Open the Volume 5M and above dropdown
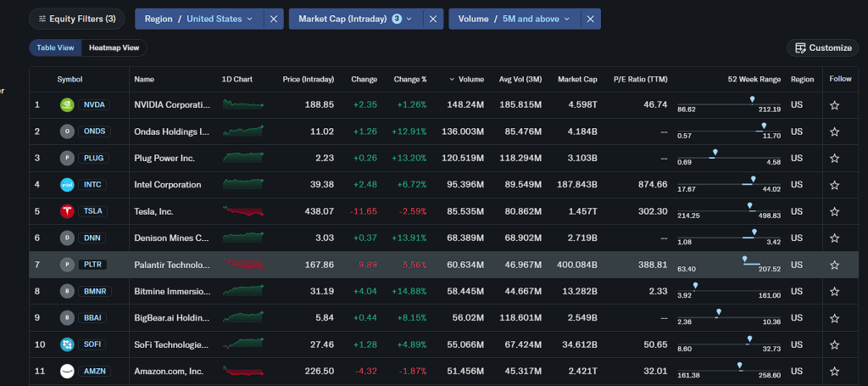Image resolution: width=868 pixels, height=386 pixels. (515, 19)
